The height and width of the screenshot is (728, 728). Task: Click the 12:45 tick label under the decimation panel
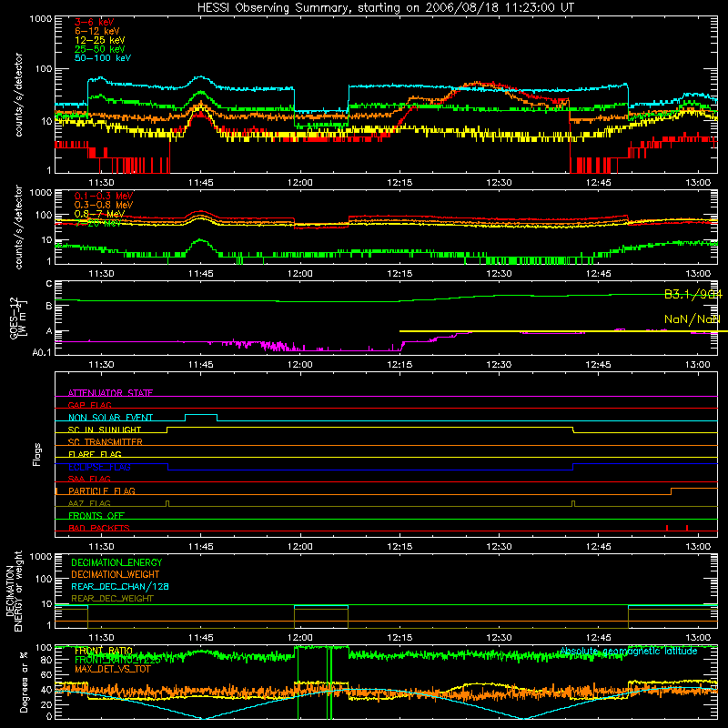point(598,638)
